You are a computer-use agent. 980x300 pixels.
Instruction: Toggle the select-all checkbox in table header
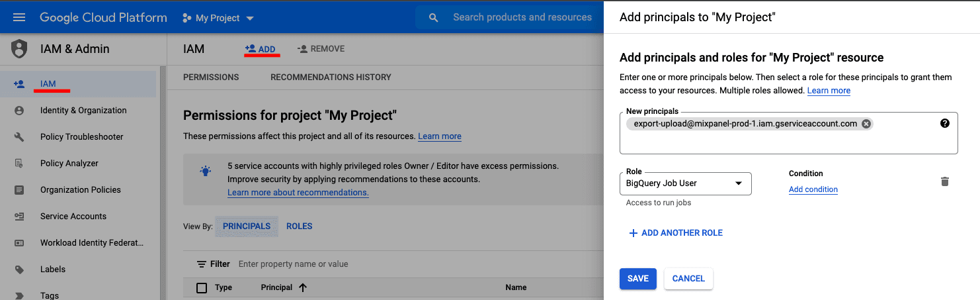click(x=202, y=287)
